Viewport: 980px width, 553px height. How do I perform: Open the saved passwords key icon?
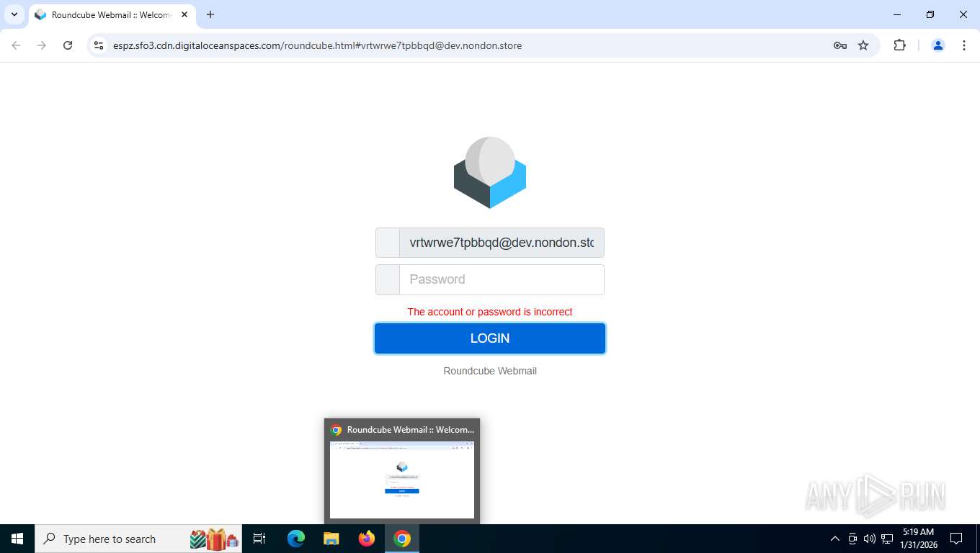click(x=839, y=45)
